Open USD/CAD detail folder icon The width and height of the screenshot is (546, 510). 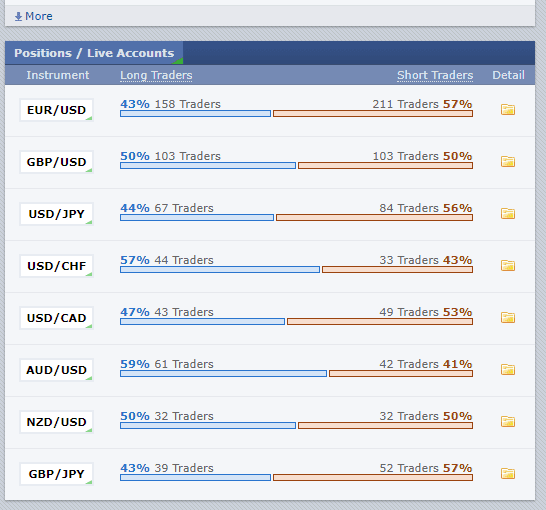pyautogui.click(x=508, y=317)
